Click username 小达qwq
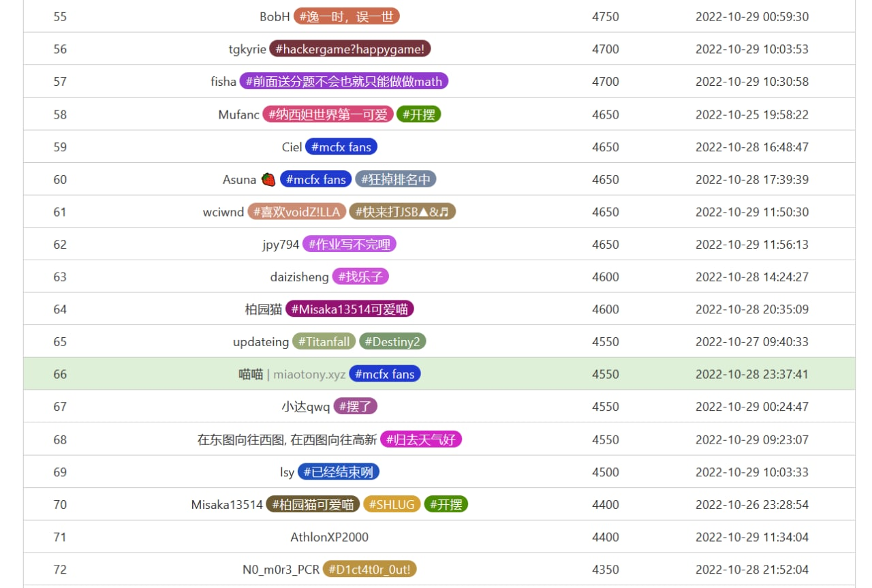The height and width of the screenshot is (588, 872). point(306,407)
